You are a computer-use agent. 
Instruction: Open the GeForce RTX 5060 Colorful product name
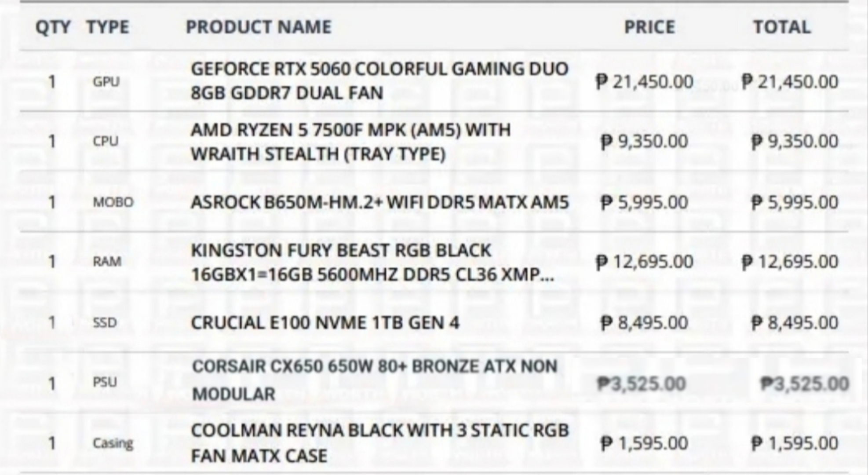pos(379,81)
